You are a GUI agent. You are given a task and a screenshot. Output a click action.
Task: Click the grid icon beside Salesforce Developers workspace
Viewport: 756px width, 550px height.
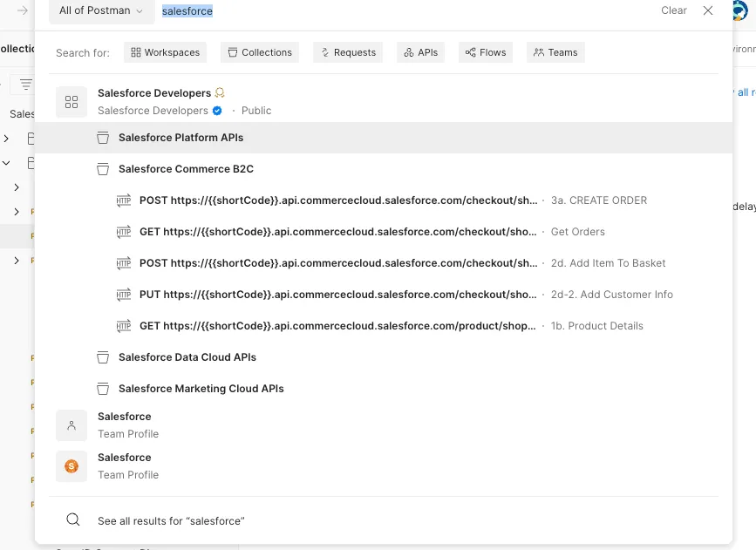tap(72, 101)
